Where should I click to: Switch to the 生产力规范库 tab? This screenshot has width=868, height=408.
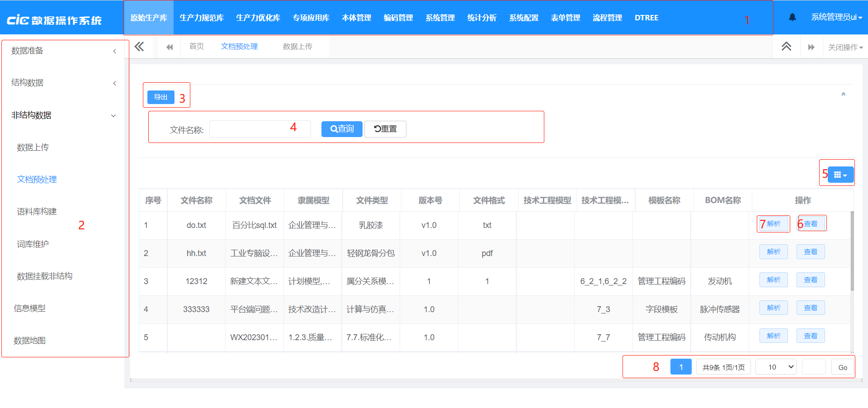point(201,18)
